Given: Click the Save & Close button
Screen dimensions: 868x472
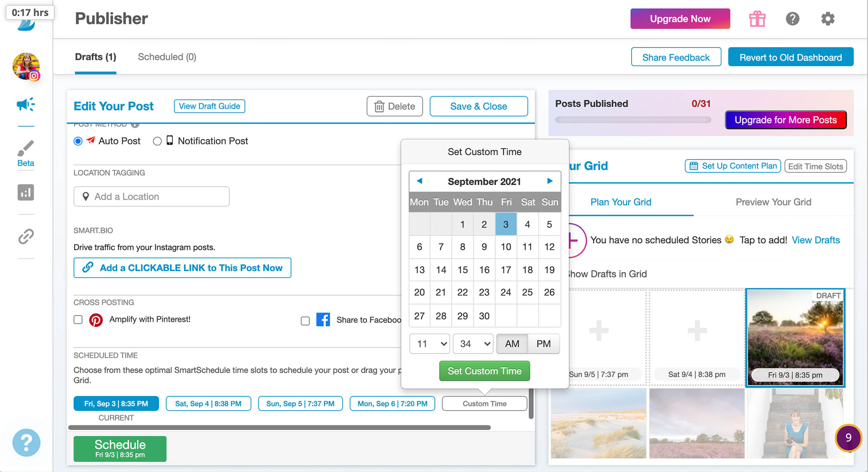Looking at the screenshot, I should (479, 106).
